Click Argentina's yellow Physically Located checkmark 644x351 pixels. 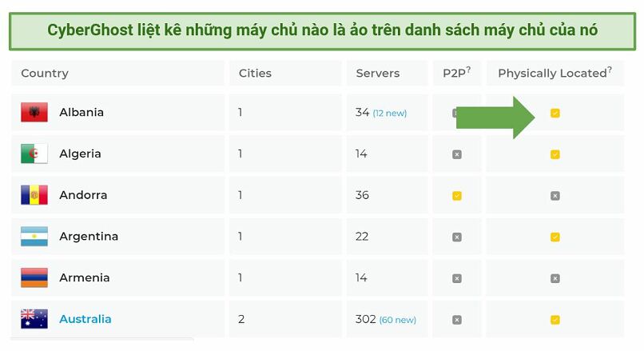pos(555,237)
